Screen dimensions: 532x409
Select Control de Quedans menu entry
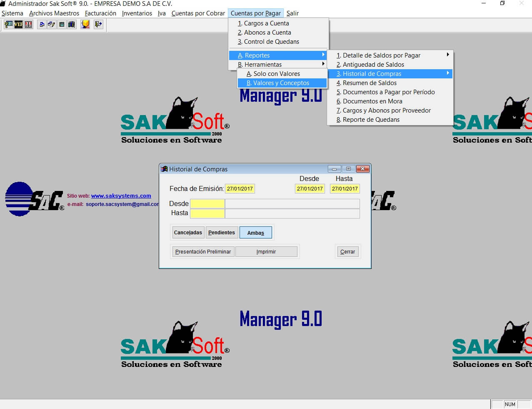[279, 42]
